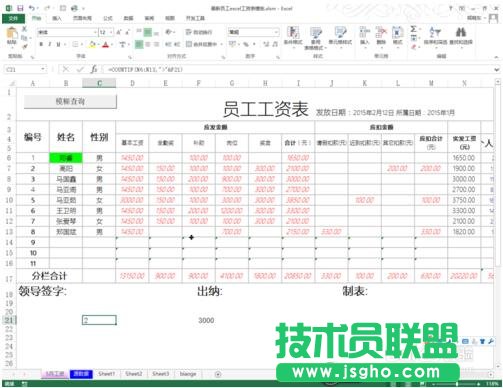Add a new sheet with plus button

(218, 374)
